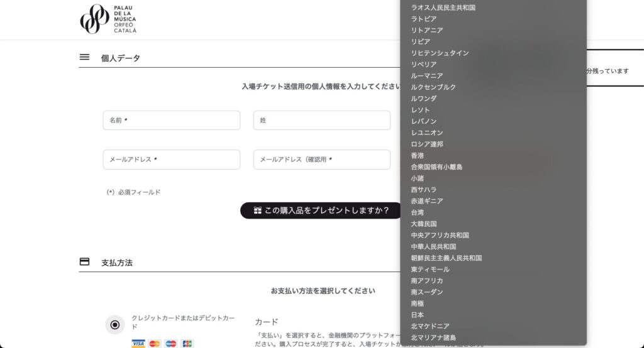Image resolution: width=644 pixels, height=348 pixels.
Task: Choose 台湾 in the country dropdown
Action: click(x=418, y=212)
